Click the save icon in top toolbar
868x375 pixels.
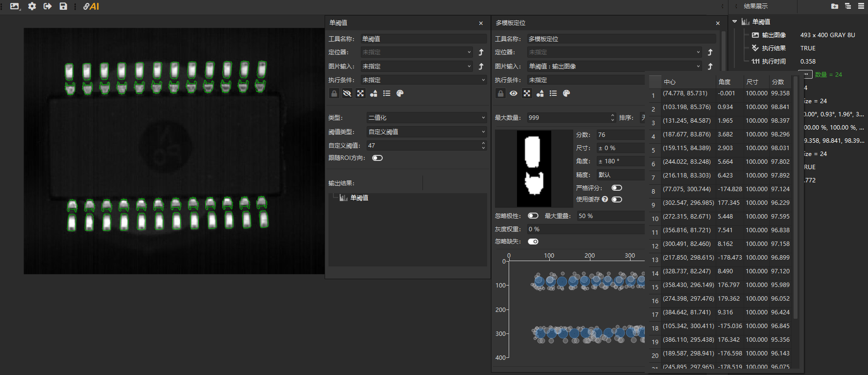[63, 6]
